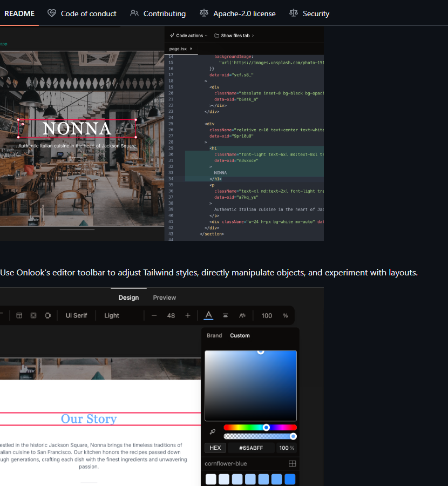
Task: Activate the eyedropper color picker
Action: [x=213, y=431]
